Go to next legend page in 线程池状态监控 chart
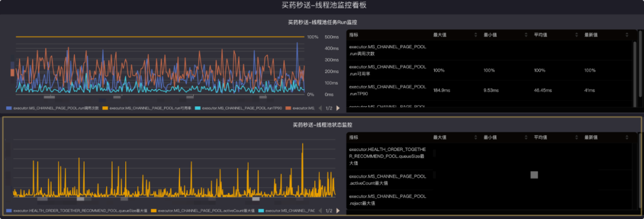Image resolution: width=644 pixels, height=219 pixels. click(338, 211)
